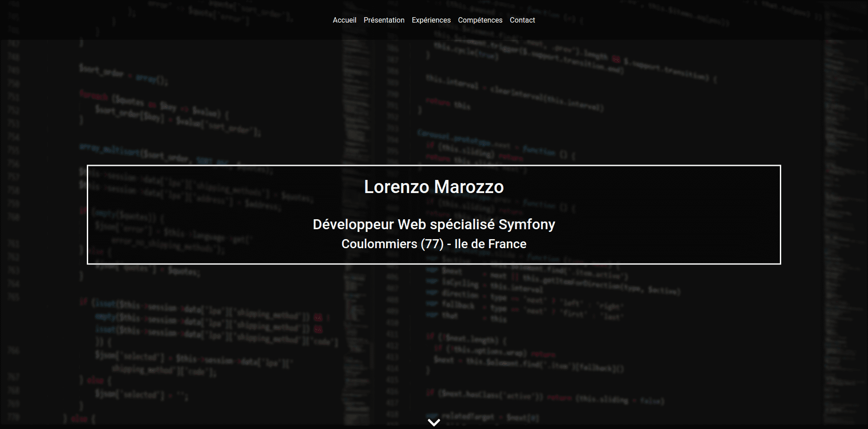Open the Contact menu link
The image size is (868, 429).
point(522,20)
